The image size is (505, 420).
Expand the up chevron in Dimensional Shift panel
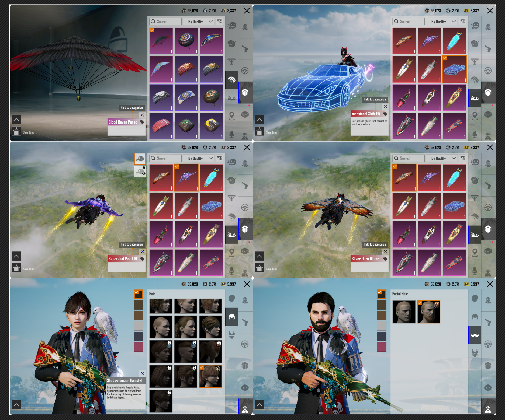260,120
